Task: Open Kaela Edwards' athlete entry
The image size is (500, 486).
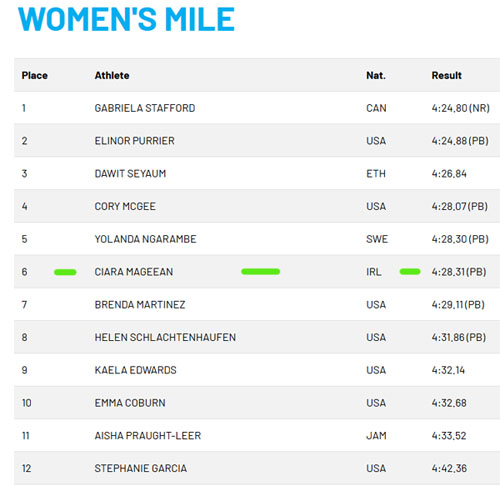Action: click(x=136, y=370)
